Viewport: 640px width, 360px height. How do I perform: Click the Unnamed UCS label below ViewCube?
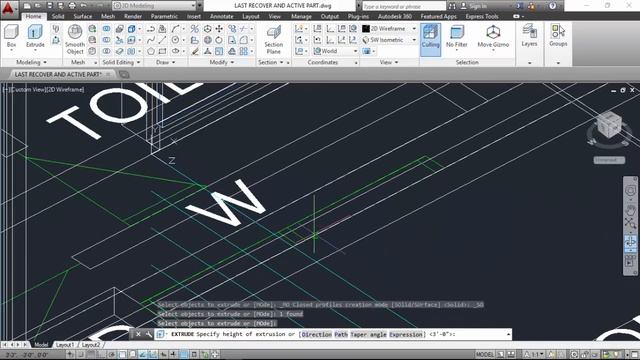click(609, 160)
